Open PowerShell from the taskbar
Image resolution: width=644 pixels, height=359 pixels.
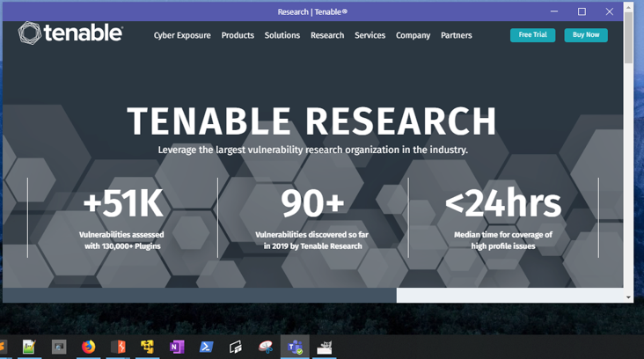pos(207,347)
